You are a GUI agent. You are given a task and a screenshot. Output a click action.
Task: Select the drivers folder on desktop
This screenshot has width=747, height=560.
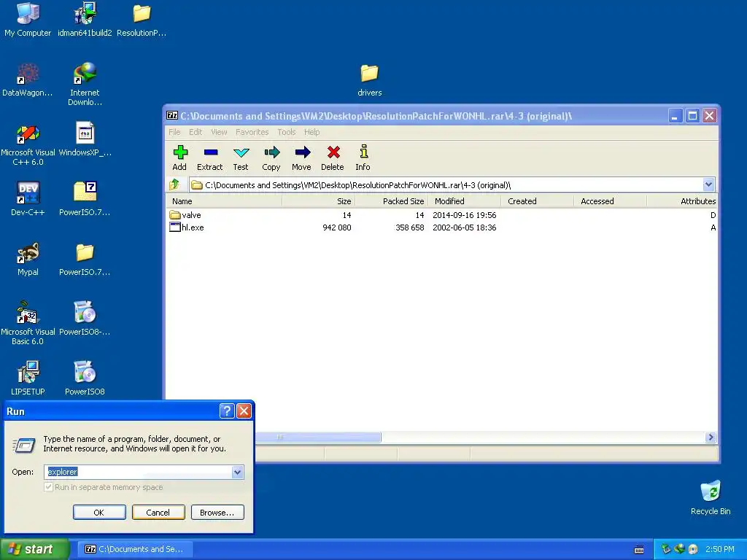click(x=370, y=80)
